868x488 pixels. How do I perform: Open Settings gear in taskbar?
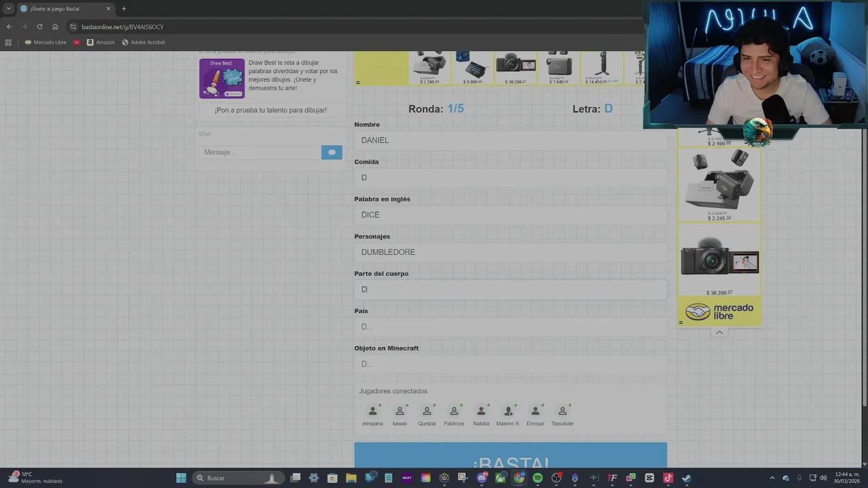(x=313, y=478)
